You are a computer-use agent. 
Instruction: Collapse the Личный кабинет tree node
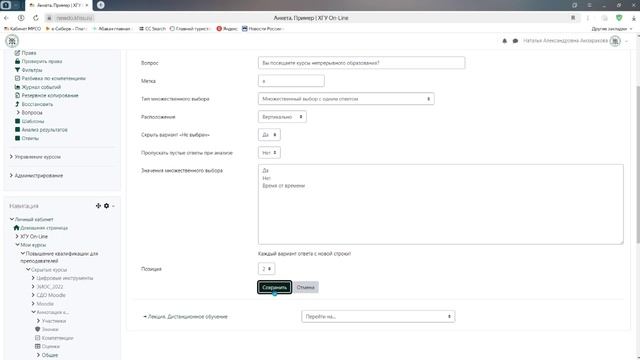[x=12, y=219]
